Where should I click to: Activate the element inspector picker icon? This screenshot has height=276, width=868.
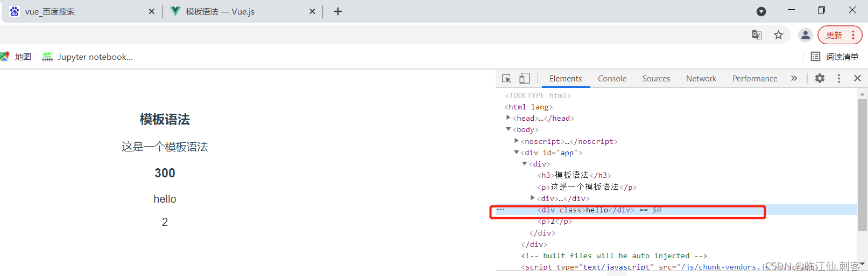pyautogui.click(x=506, y=79)
